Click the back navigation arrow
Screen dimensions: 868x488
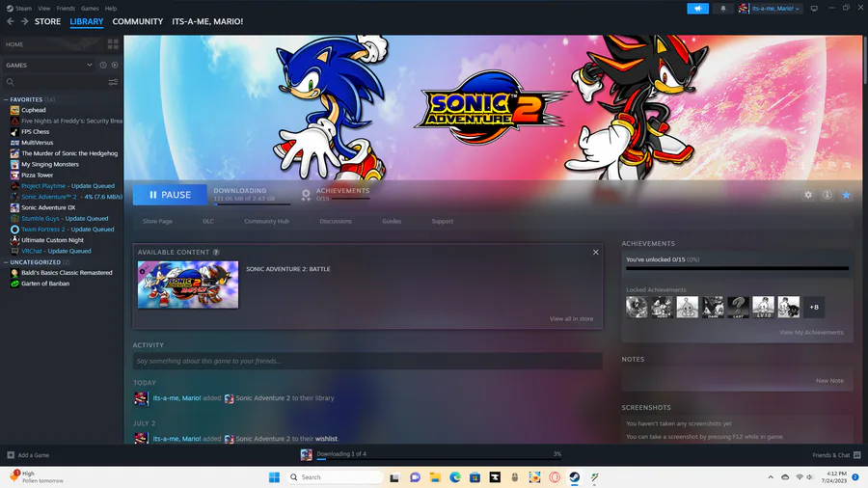11,21
